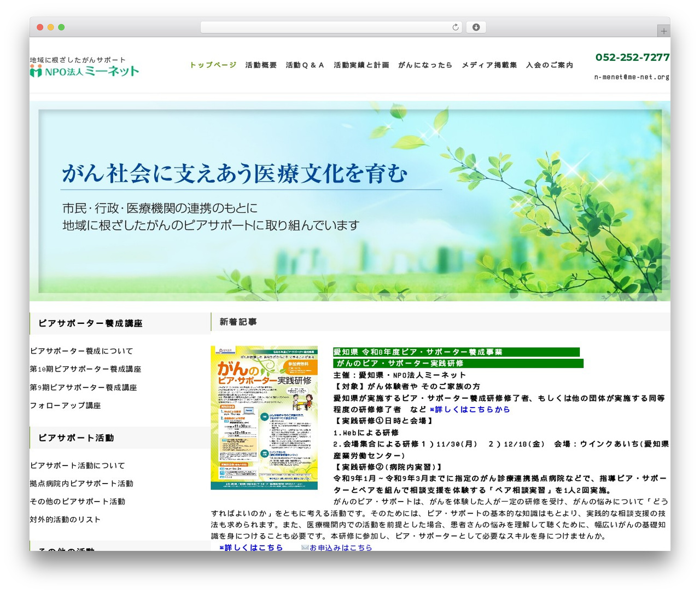The height and width of the screenshot is (593, 700).
Task: Click the browser download arrow icon
Action: (476, 27)
